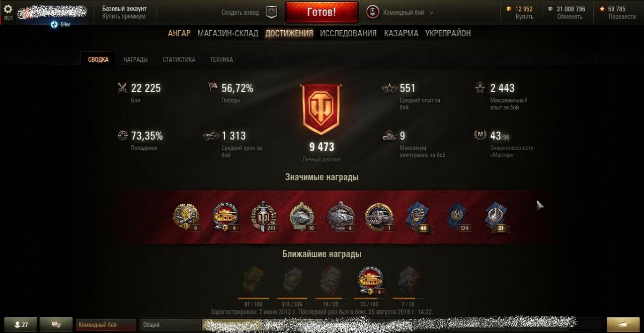Open the chat channels icon
The image size is (644, 333).
tap(56, 324)
